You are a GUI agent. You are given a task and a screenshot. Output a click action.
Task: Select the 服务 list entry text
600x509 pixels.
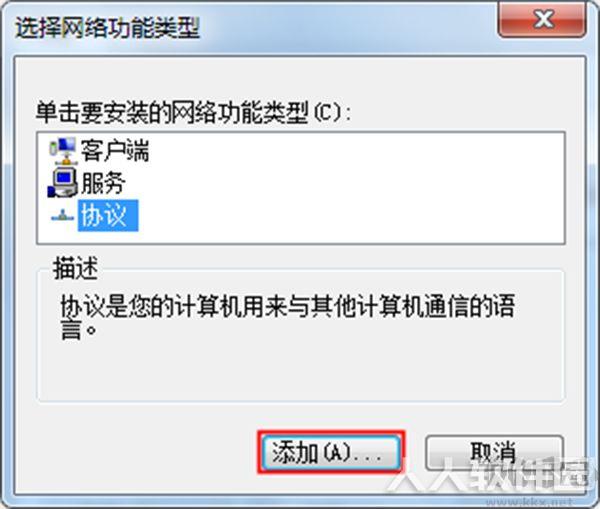point(103,183)
